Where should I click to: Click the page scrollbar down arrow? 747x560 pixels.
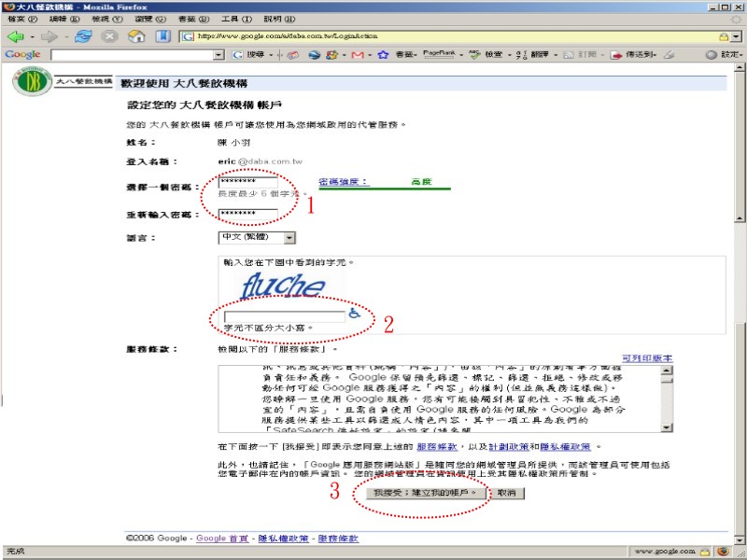tap(740, 540)
